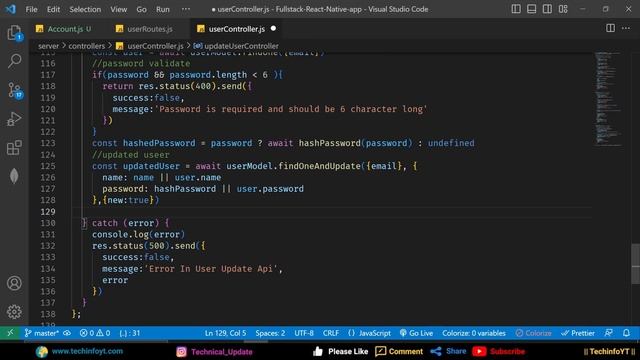
Task: Toggle secondary side bar layout icon
Action: (547, 9)
